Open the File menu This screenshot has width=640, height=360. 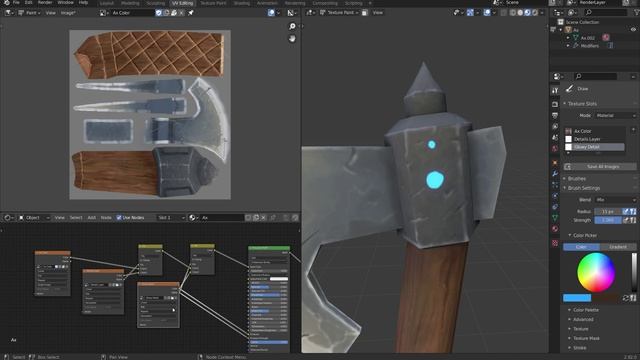point(16,2)
